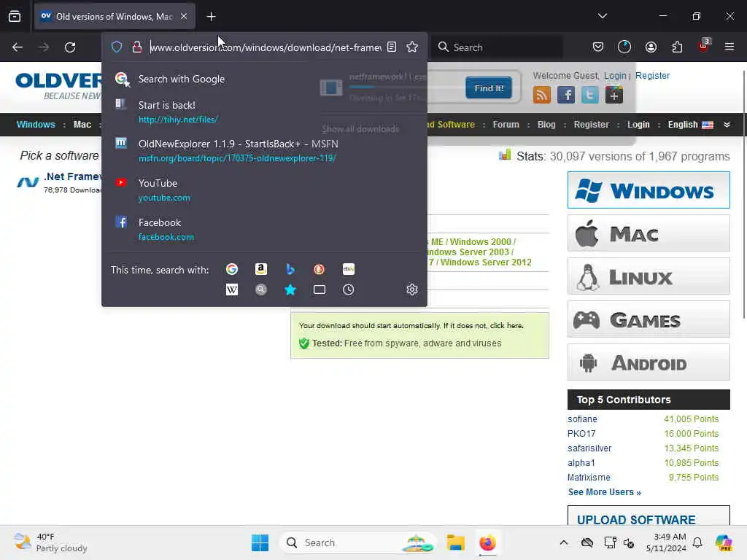Close the Old versions of Windows tab
This screenshot has width=747, height=560.
click(x=184, y=16)
